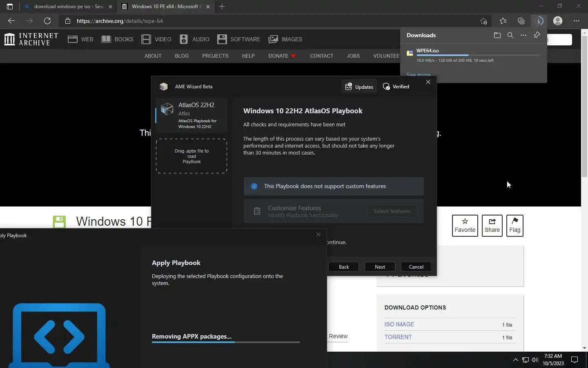Click the Favorite button on archive page
This screenshot has width=588, height=368.
click(465, 225)
